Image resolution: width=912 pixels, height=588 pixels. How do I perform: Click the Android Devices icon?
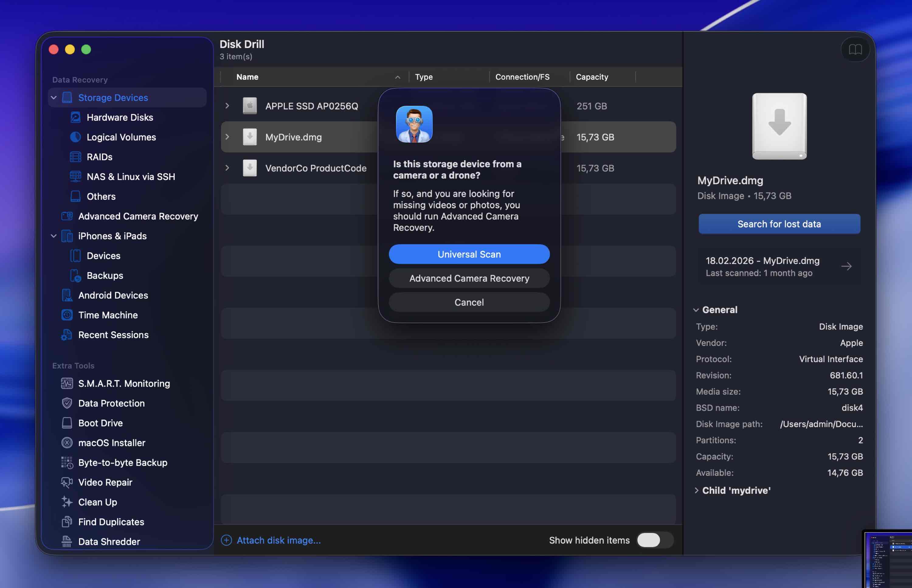tap(67, 295)
